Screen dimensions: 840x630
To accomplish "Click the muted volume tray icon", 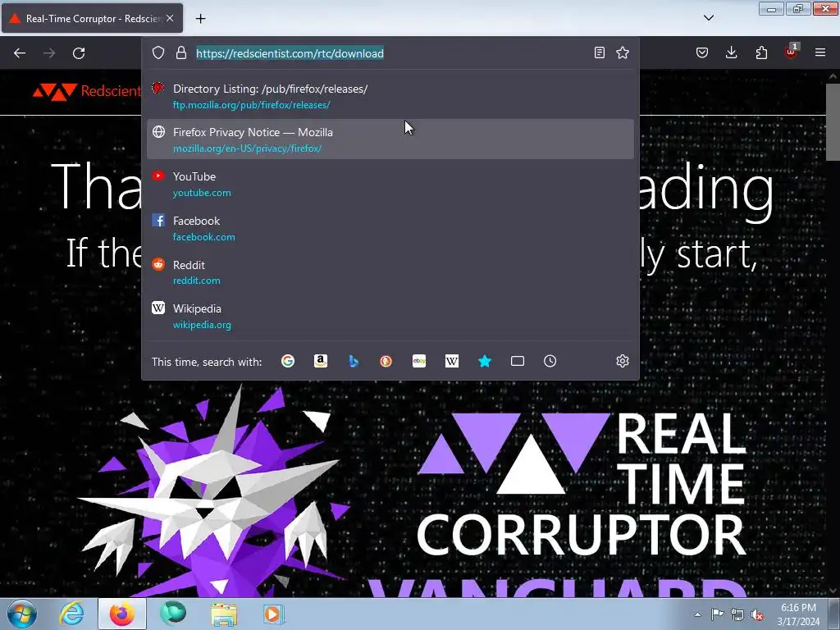I will 757,615.
